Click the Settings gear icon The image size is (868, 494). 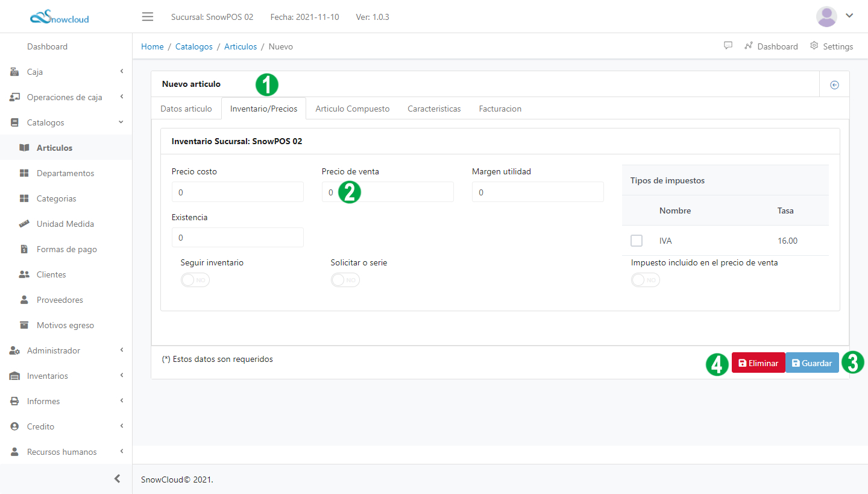814,46
